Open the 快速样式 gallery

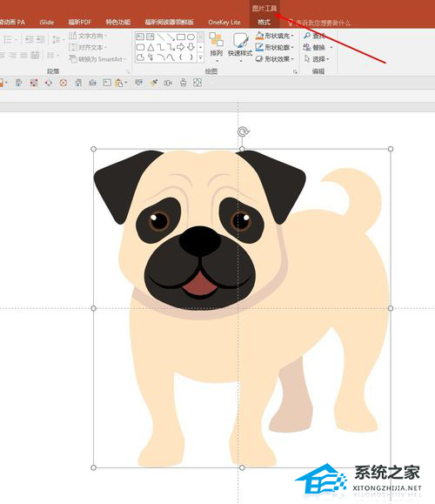[x=240, y=47]
